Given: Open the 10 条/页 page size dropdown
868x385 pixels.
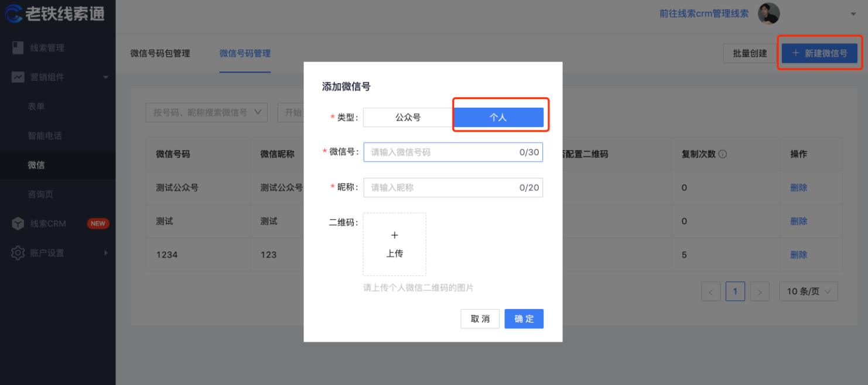Looking at the screenshot, I should pyautogui.click(x=808, y=291).
